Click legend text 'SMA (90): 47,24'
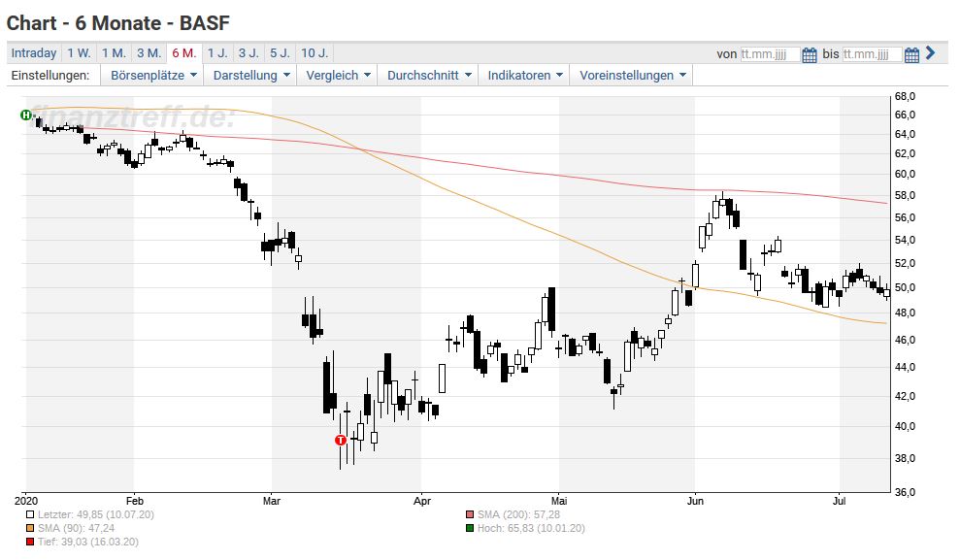 coord(76,528)
